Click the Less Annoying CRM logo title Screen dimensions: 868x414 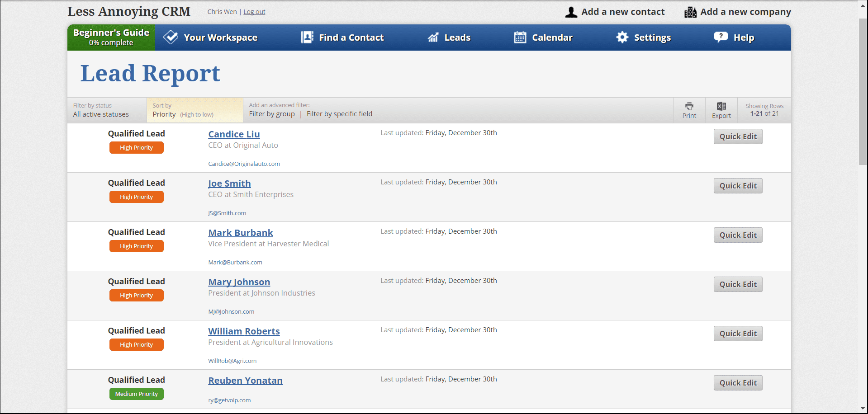coord(129,11)
